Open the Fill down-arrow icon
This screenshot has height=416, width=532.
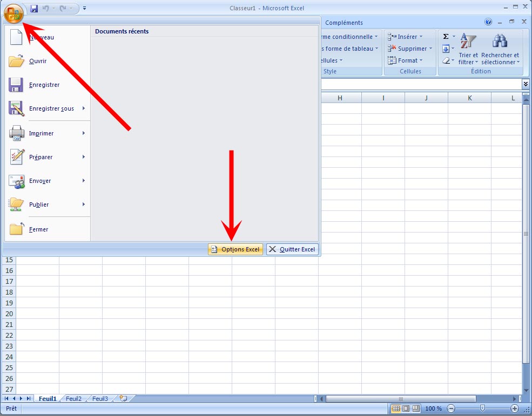point(446,49)
